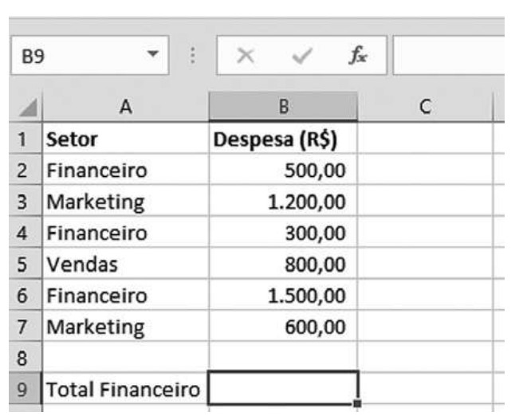Select row 9 header
The image size is (519, 420).
point(22,389)
